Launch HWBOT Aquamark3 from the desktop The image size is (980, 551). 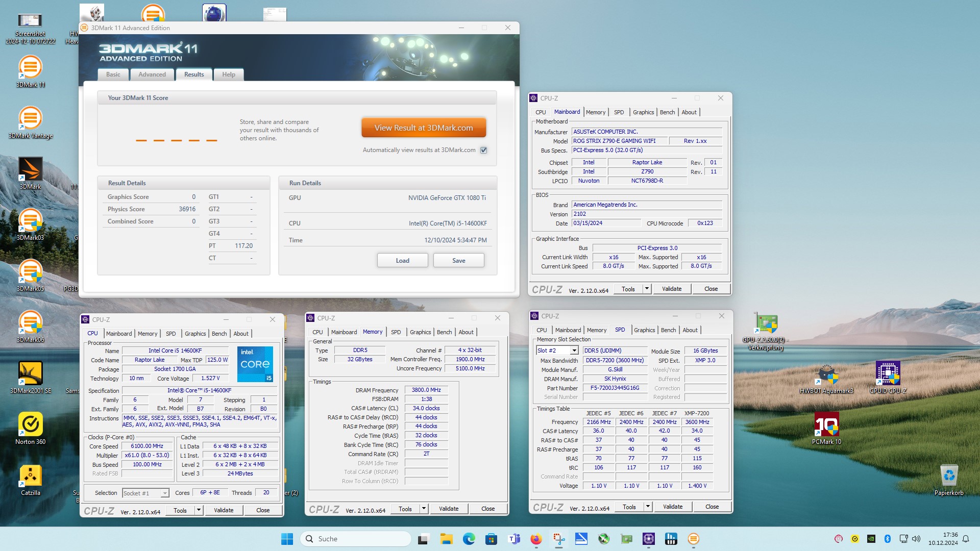(x=826, y=379)
